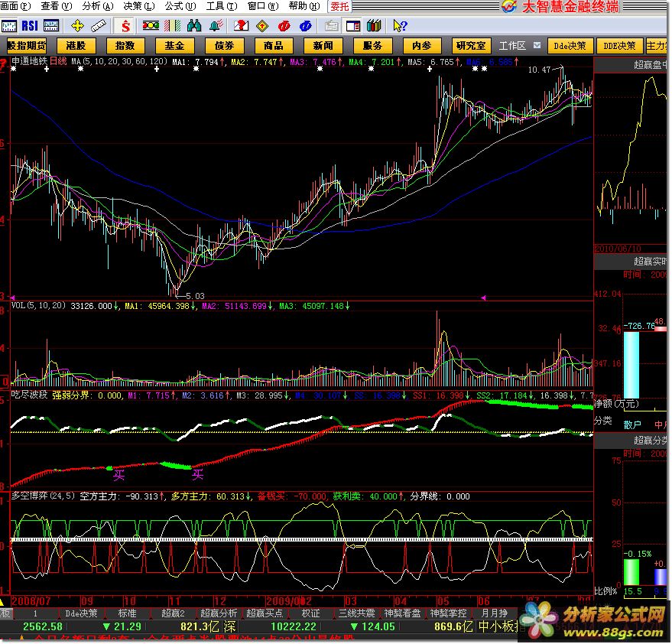Switch to the 权证 bottom tab
The image size is (672, 644).
coord(310,613)
